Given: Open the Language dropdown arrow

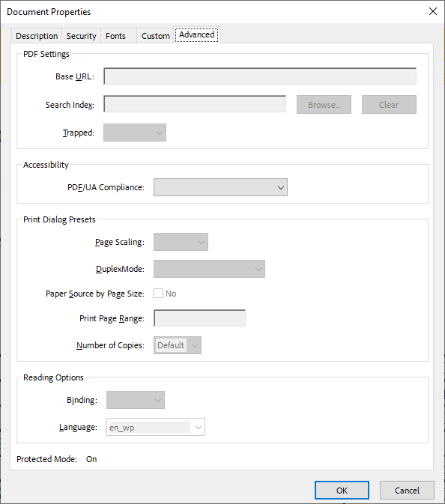Looking at the screenshot, I should pos(198,427).
